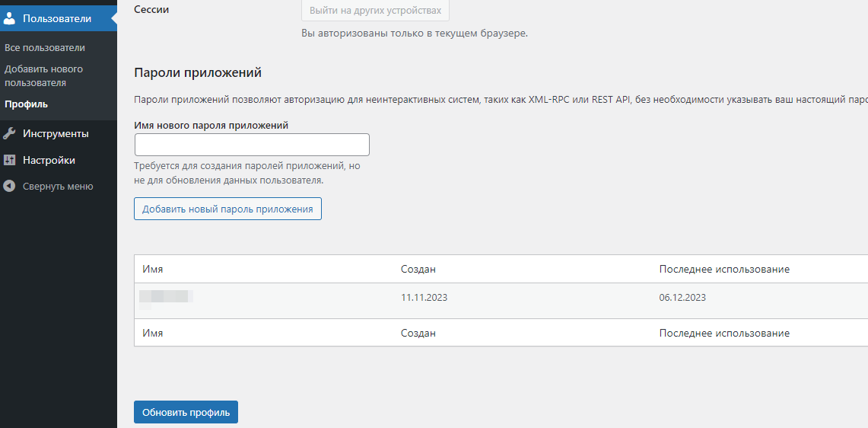The width and height of the screenshot is (868, 428).
Task: Click the sliders icon beside Настройки
Action: click(9, 161)
